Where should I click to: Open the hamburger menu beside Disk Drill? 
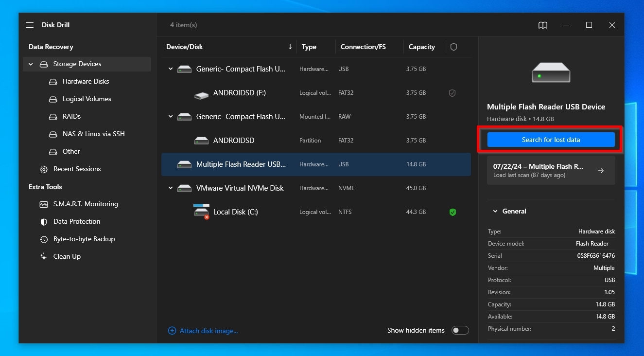30,25
